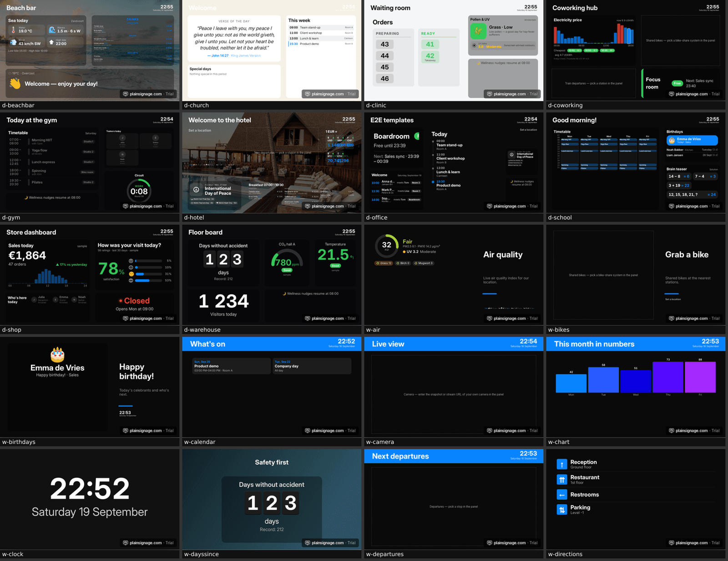728x561 pixels.
Task: Open the d-church thumbnail with Verse of the day
Action: coord(272,51)
